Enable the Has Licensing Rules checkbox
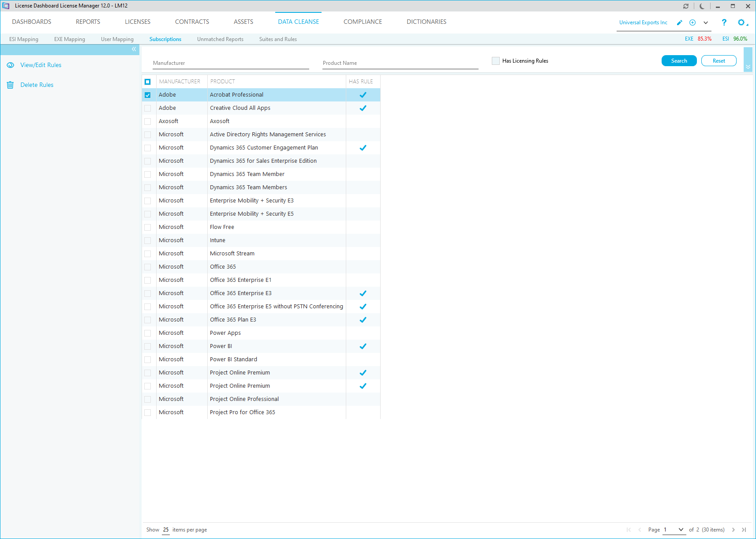This screenshot has height=539, width=756. (x=496, y=61)
